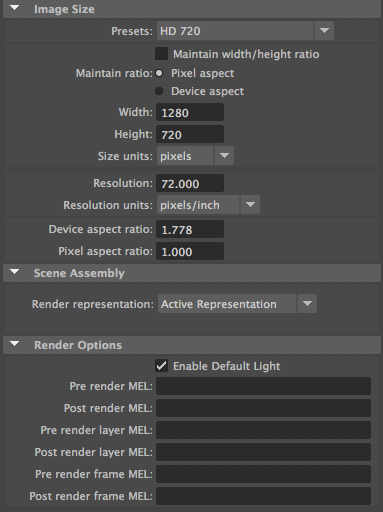Image resolution: width=383 pixels, height=512 pixels.
Task: Click the arrow beside pixels/inch units
Action: point(250,205)
